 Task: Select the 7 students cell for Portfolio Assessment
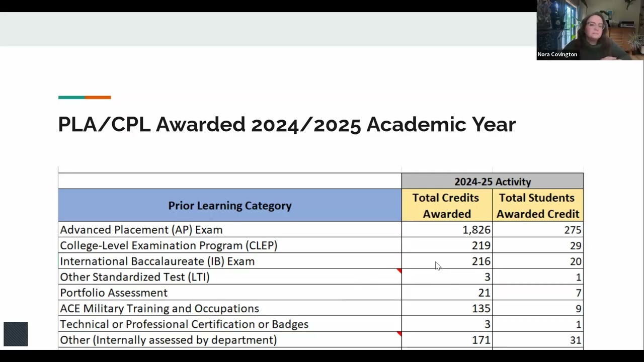pyautogui.click(x=538, y=293)
